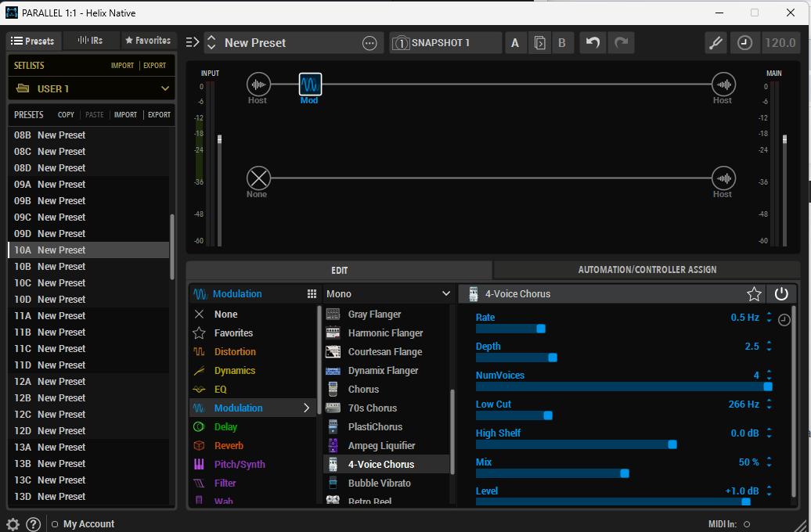Viewport: 811px width, 532px height.
Task: Open the settings gear icon
Action: pos(13,524)
